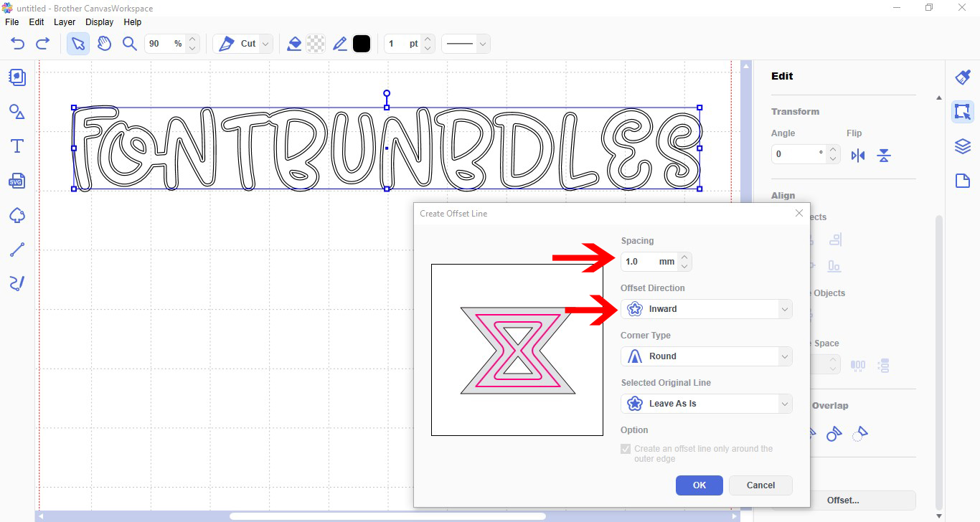Increase the Spacing value stepper

(684, 257)
